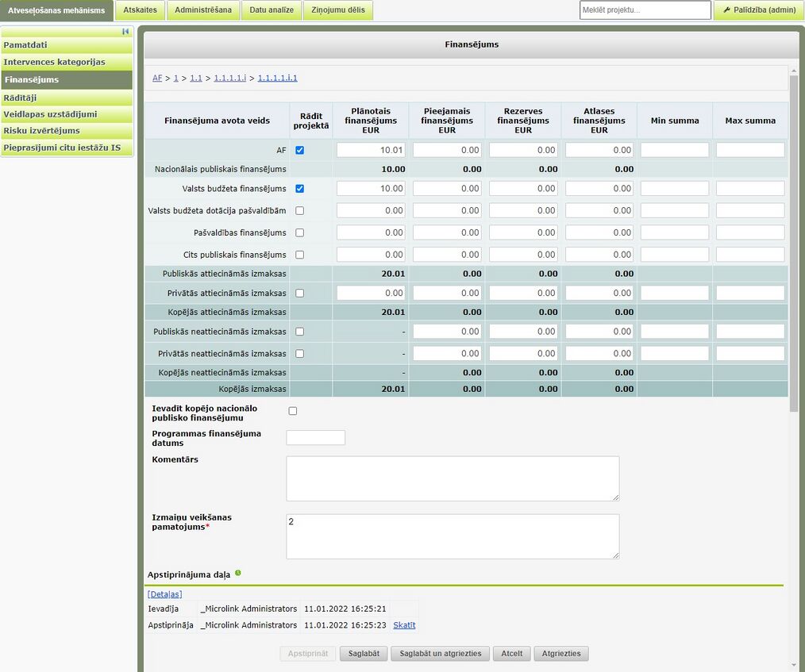Open the Datu analīze menu
This screenshot has height=672, width=805.
[x=272, y=10]
